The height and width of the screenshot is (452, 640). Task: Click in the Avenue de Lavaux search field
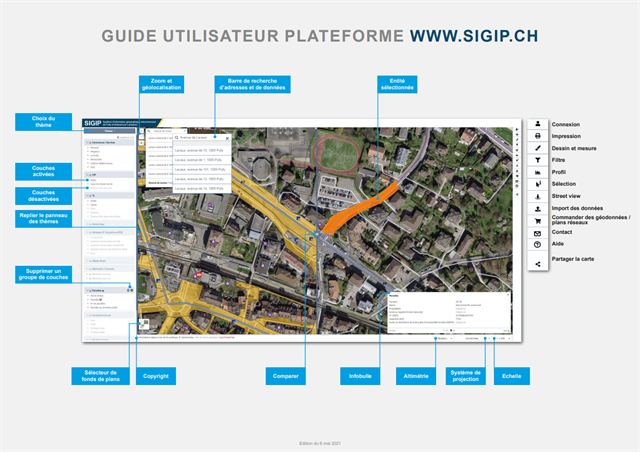(x=201, y=138)
